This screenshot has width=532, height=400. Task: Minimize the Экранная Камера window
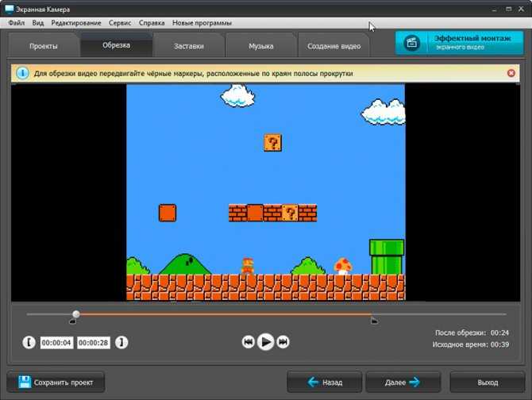pos(495,10)
